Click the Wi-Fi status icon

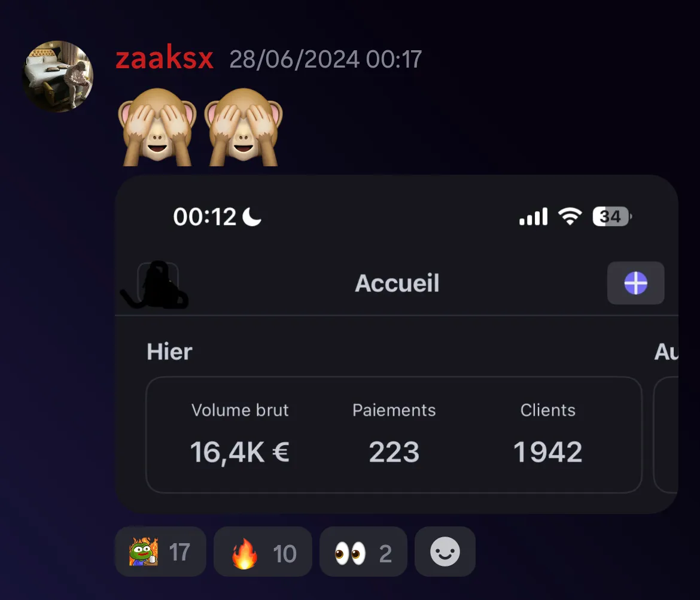tap(570, 217)
